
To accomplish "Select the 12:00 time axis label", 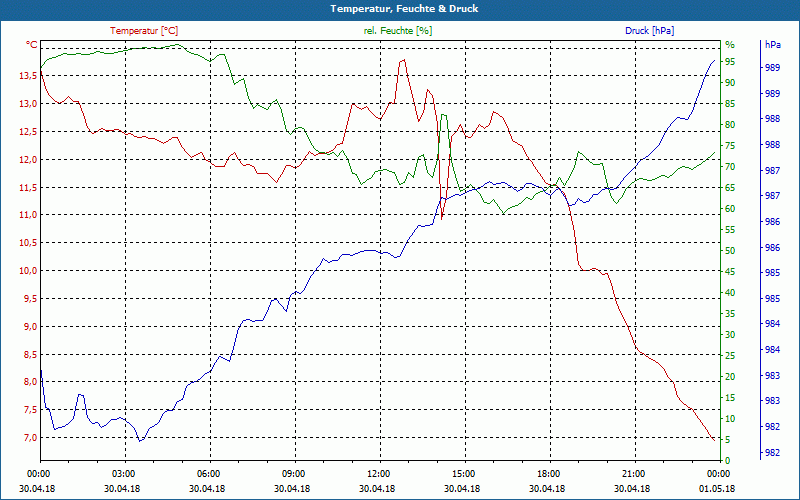I will click(x=377, y=474).
